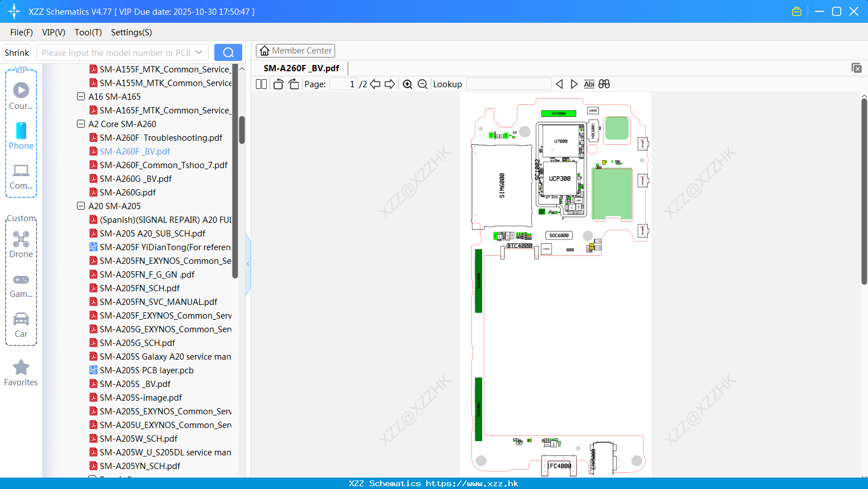The image size is (868, 489).
Task: Select the SM-A260F _BV.pdf tab
Action: click(x=301, y=68)
